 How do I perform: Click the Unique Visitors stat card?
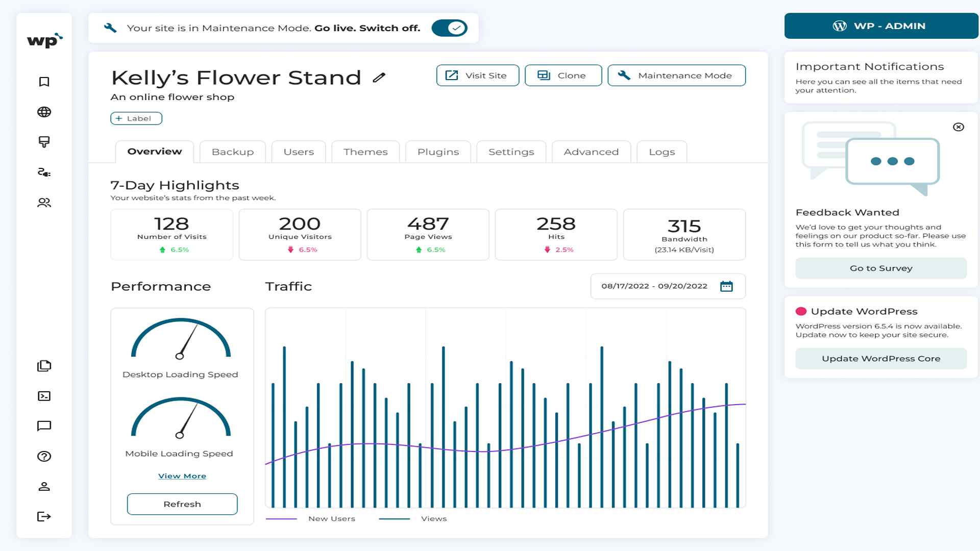tap(300, 235)
